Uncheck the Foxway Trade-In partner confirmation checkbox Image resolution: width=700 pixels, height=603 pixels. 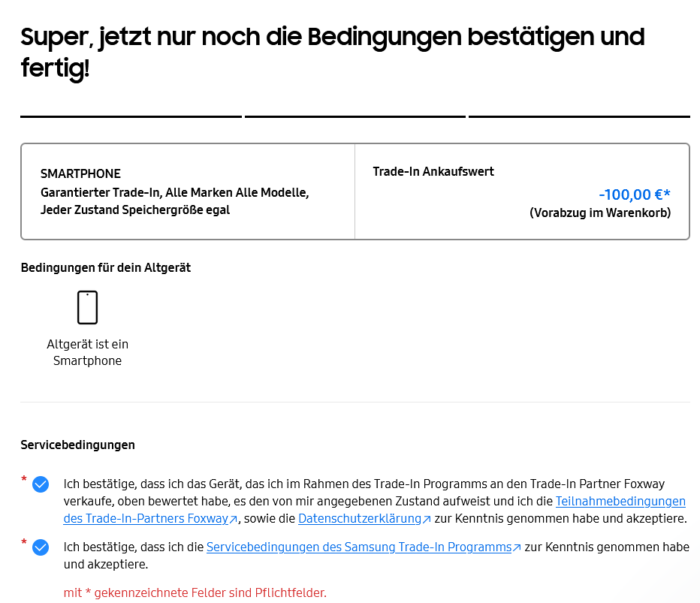click(x=41, y=484)
